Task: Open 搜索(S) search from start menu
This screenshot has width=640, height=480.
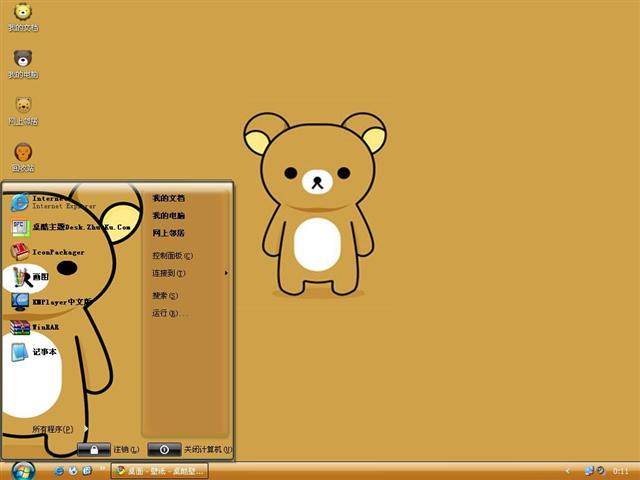Action: click(x=165, y=296)
